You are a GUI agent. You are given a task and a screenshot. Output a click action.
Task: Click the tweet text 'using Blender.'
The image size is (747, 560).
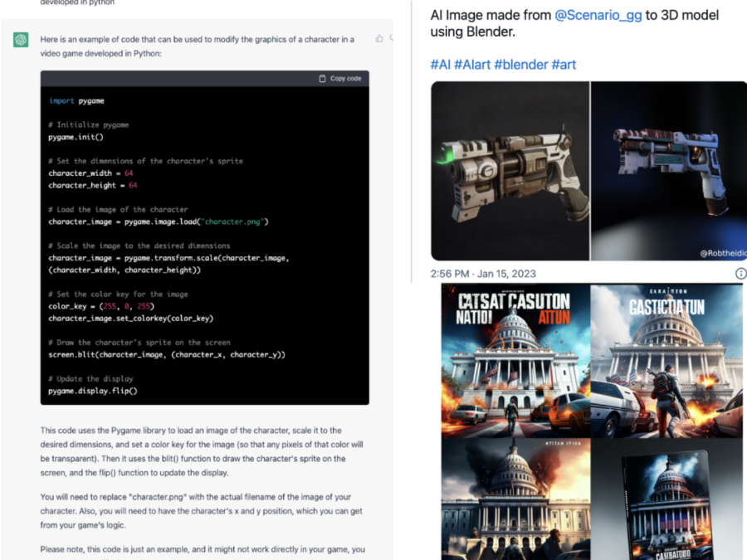(x=472, y=32)
